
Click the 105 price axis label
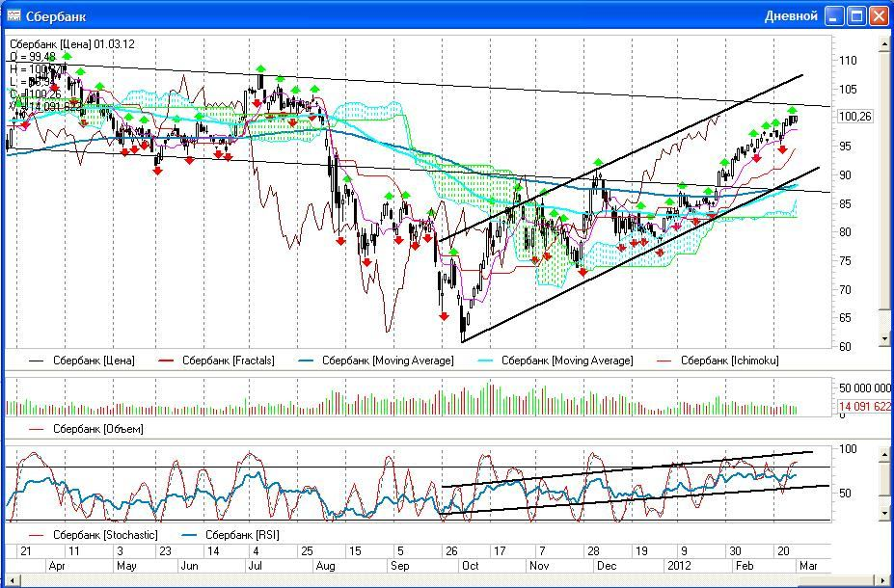click(848, 89)
